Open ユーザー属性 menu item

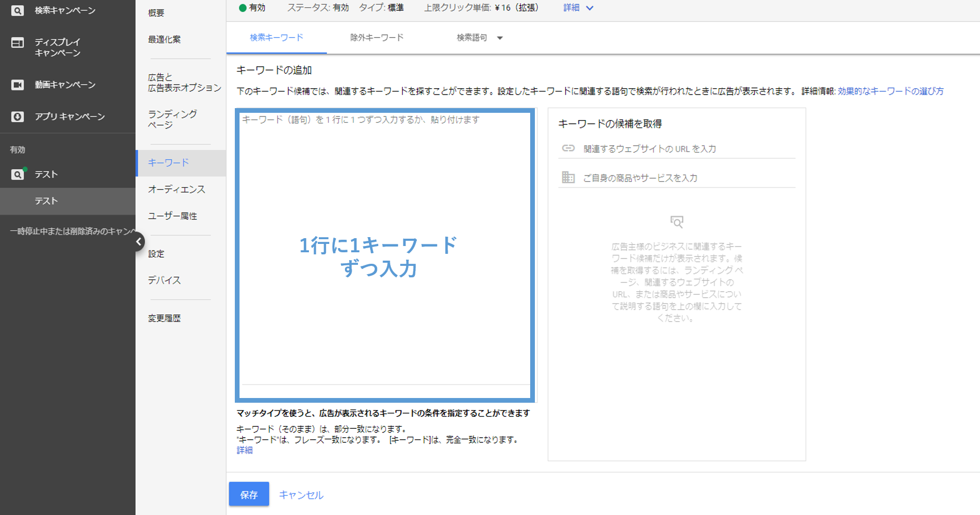click(x=172, y=216)
